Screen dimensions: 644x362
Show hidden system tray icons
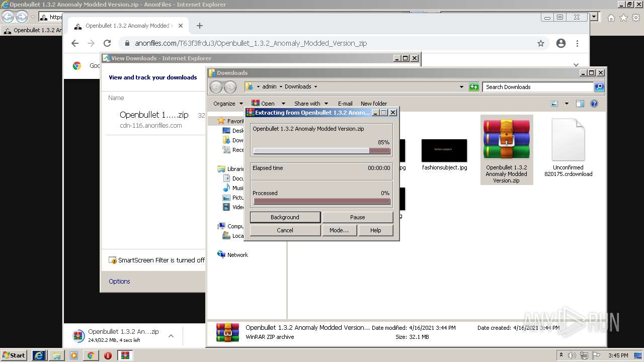(x=561, y=355)
